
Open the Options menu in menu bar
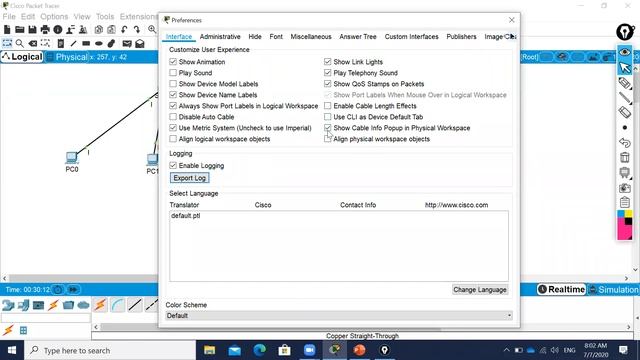[x=54, y=16]
